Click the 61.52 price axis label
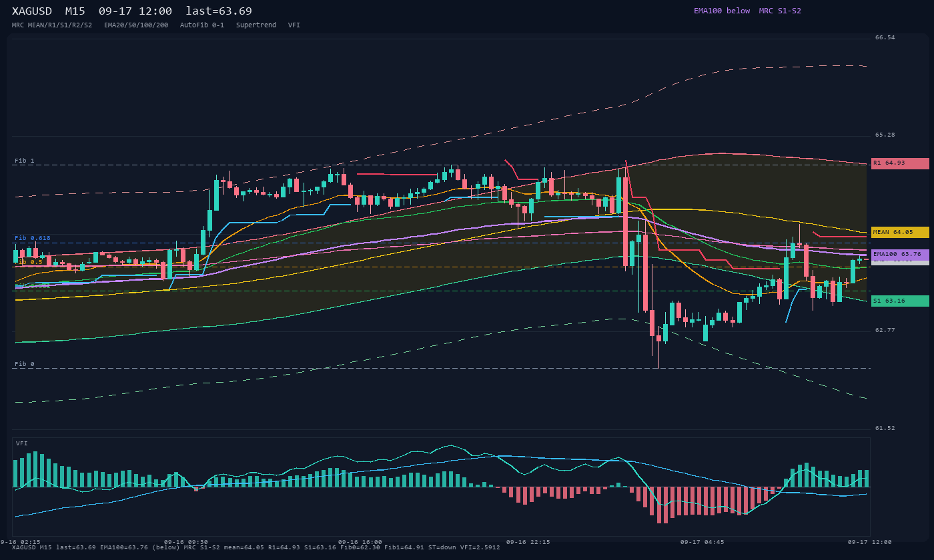The height and width of the screenshot is (560, 934). [x=885, y=428]
